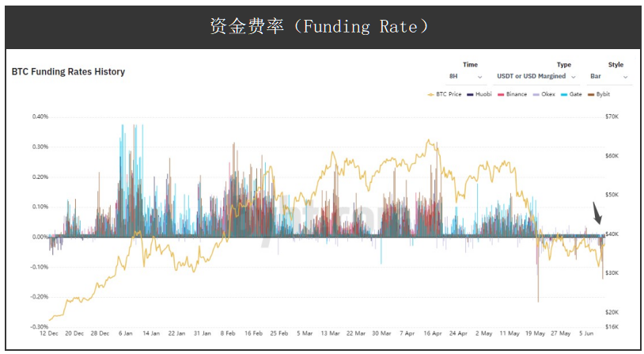Click the Time dropdown chevron arrow

tap(480, 78)
